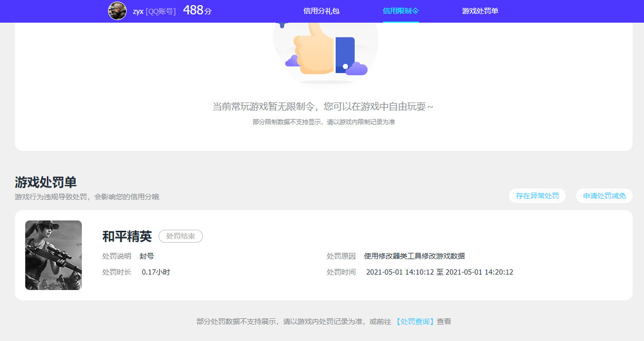Click the 封号 punishment description value

click(147, 256)
